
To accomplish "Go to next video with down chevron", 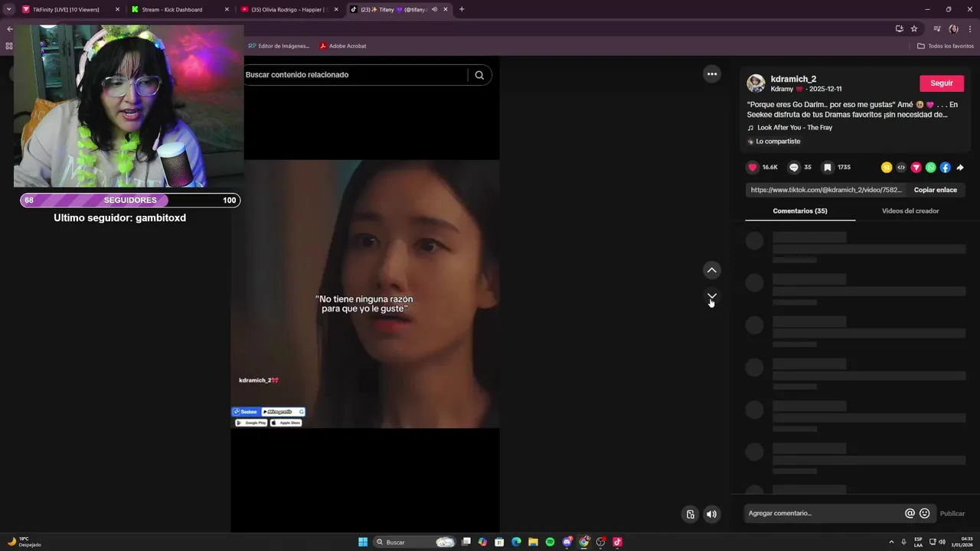I will (x=712, y=295).
